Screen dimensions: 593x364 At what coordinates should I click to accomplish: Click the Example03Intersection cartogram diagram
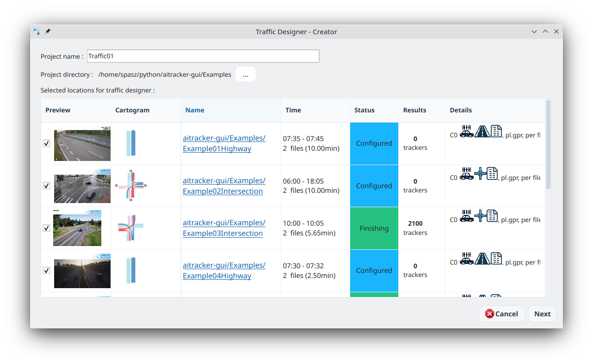click(x=130, y=228)
